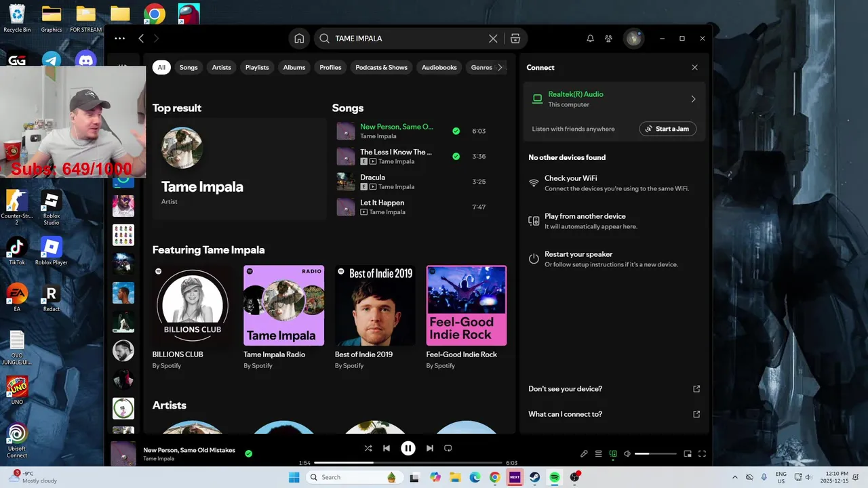Open the Don't see your device? link
This screenshot has width=868, height=488.
tap(613, 389)
